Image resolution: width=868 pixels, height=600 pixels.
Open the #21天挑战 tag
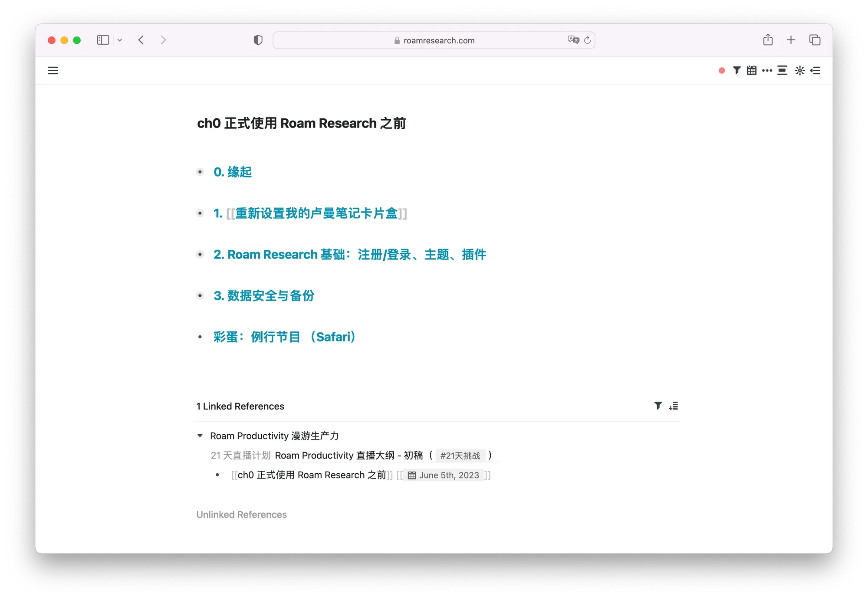tap(460, 456)
